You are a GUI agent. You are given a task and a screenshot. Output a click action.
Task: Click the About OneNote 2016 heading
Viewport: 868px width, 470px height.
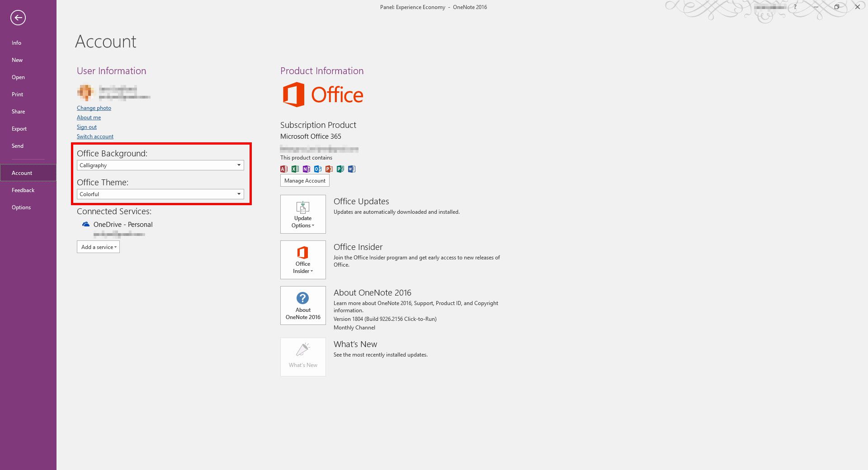[373, 293]
